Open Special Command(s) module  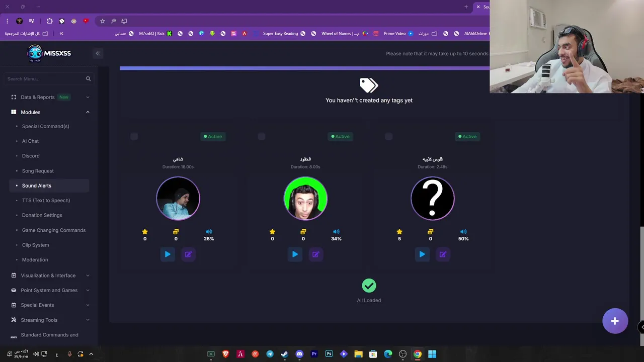tap(45, 126)
